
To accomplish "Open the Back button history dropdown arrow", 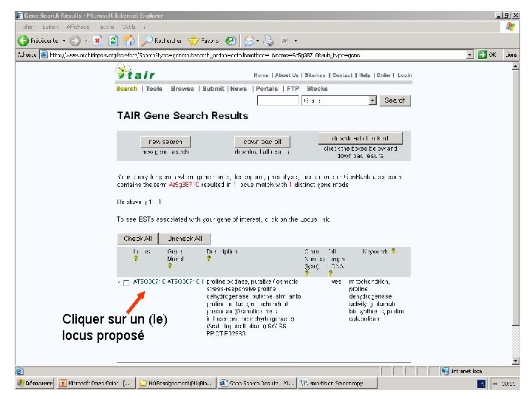I will coord(64,41).
